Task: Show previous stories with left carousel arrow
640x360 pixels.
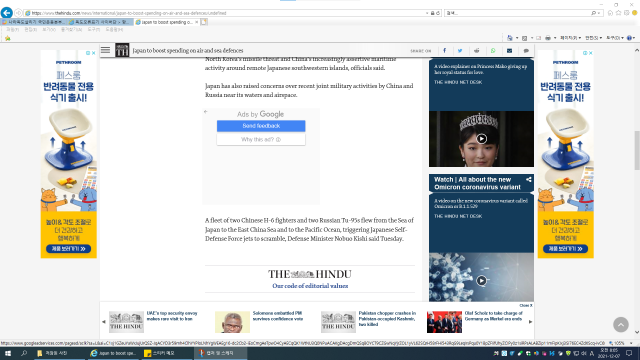Action: (104, 322)
